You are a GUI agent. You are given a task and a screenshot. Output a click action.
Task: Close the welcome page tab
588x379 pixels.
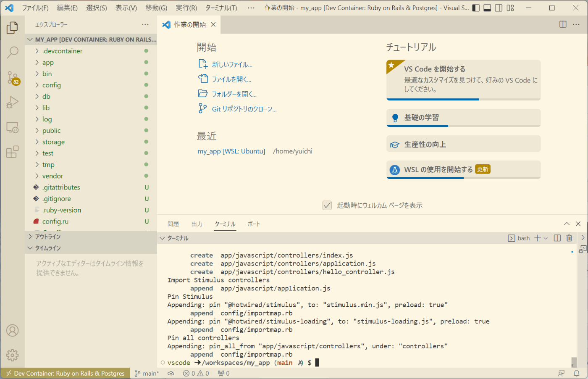pos(213,24)
